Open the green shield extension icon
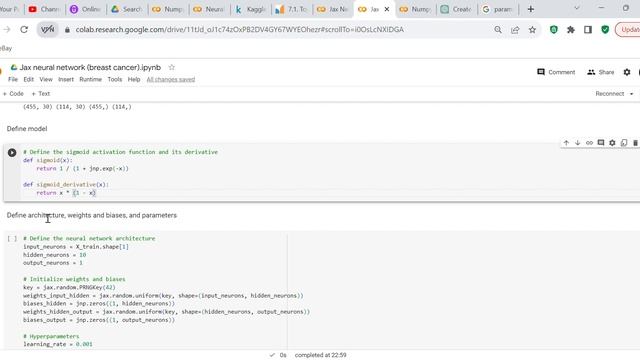The width and height of the screenshot is (640, 360). pos(553,29)
